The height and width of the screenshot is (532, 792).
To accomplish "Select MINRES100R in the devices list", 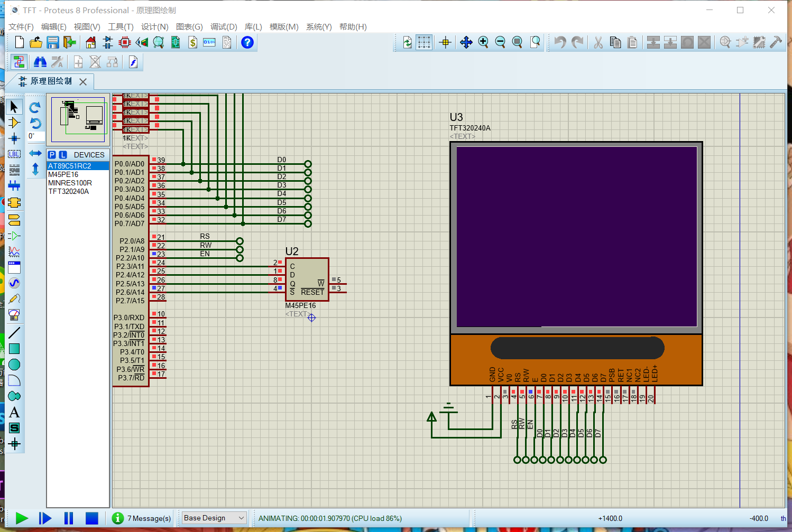I will 78,183.
